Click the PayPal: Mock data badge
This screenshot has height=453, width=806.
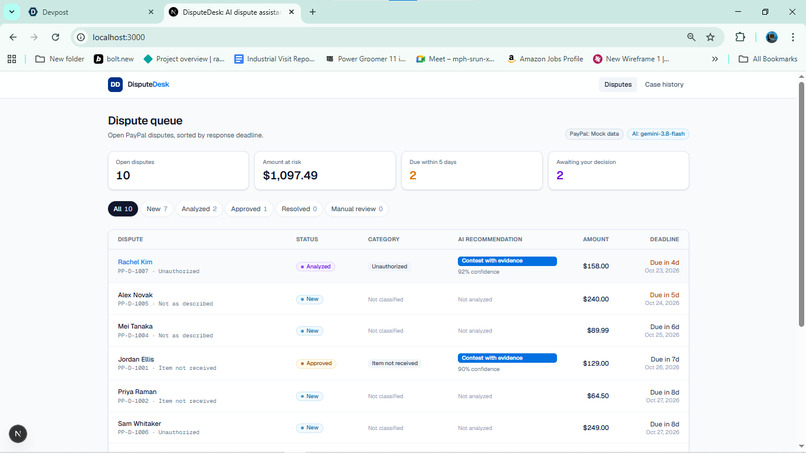(x=594, y=134)
